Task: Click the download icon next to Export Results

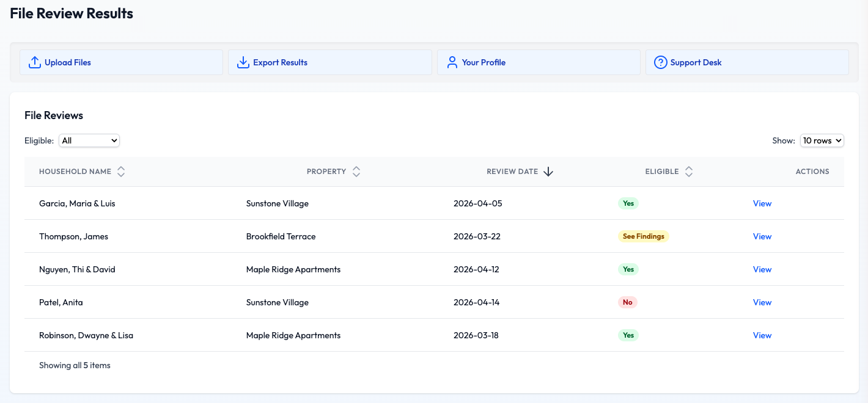Action: click(x=243, y=62)
